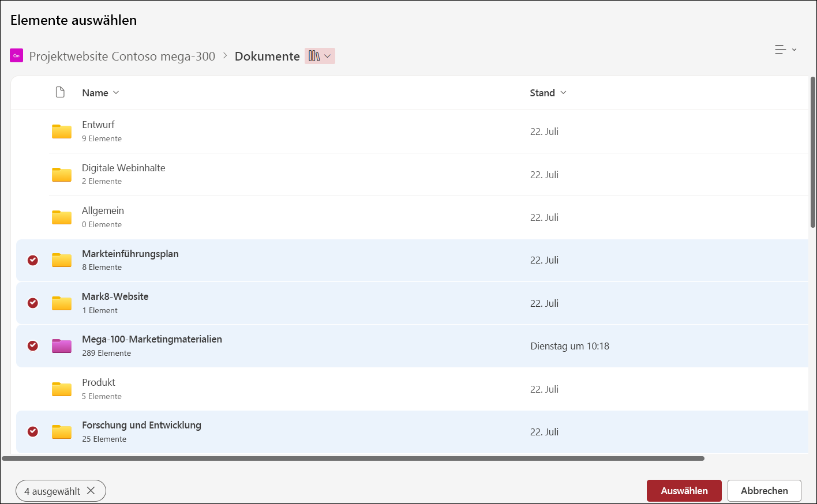Open the Entwurf folder name
Image resolution: width=817 pixels, height=504 pixels.
click(x=98, y=125)
